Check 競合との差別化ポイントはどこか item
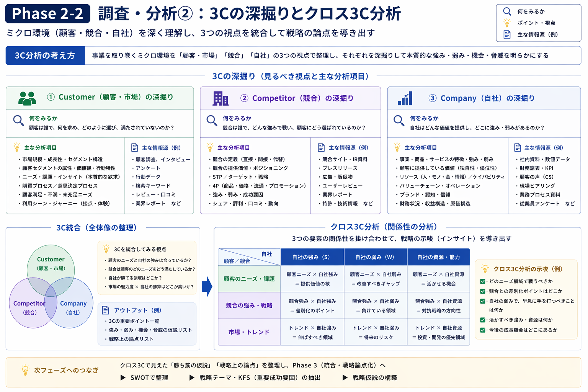The height and width of the screenshot is (392, 588). tap(482, 291)
